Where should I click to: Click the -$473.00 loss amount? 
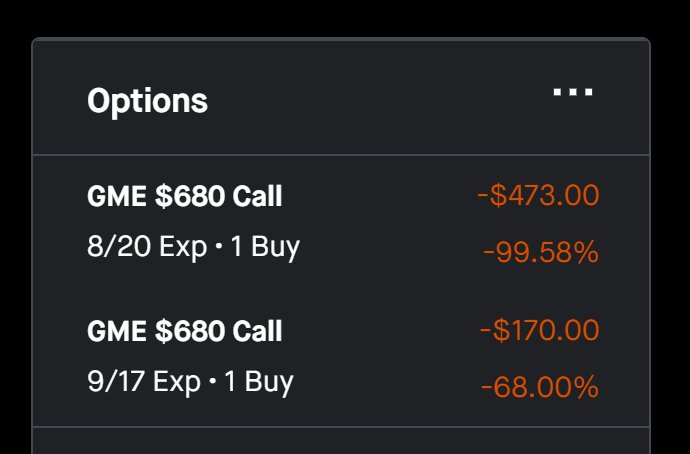[538, 195]
